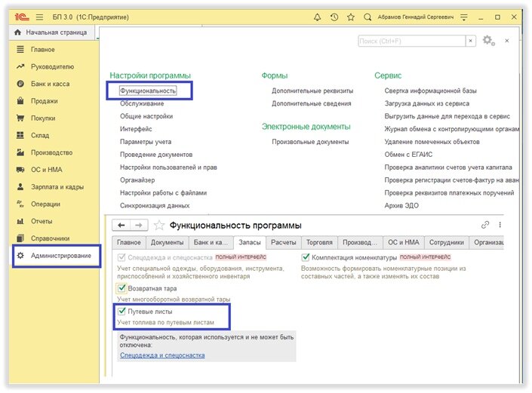The height and width of the screenshot is (393, 532).
Task: Open the Склад section
Action: click(x=40, y=135)
